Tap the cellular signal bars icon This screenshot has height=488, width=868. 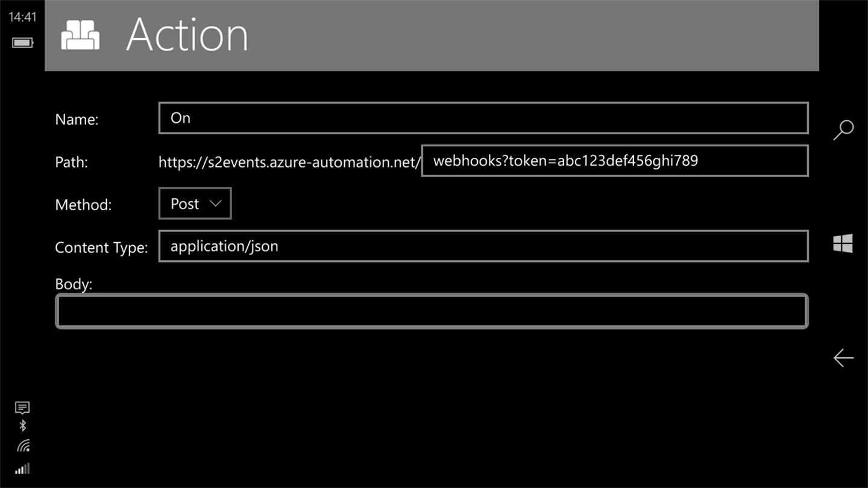click(x=22, y=468)
